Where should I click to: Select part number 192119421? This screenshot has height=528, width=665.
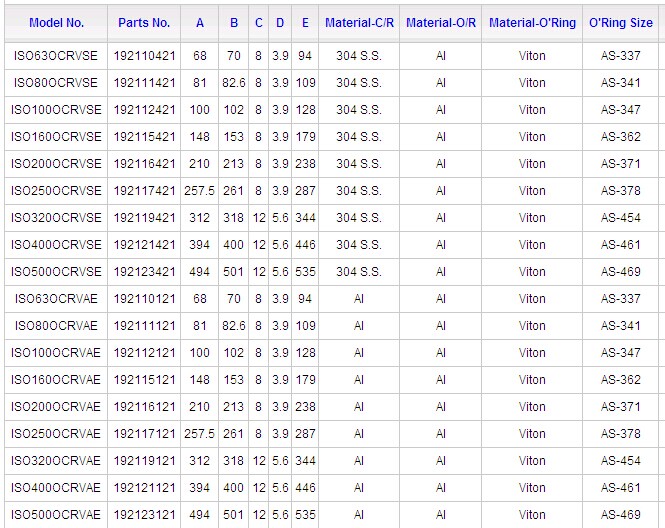point(144,218)
